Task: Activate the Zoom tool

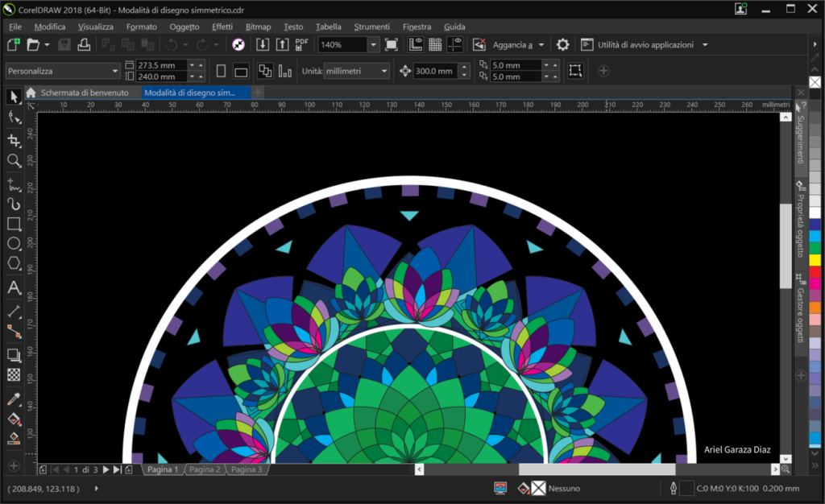Action: [12, 161]
